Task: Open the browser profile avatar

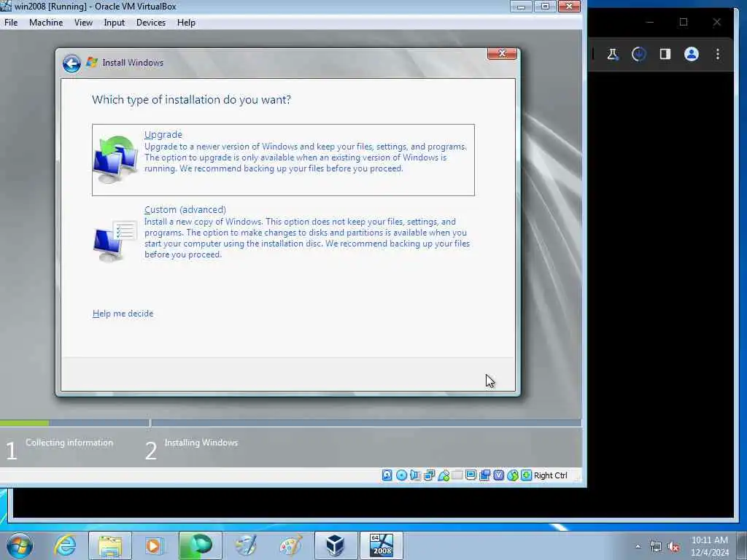Action: pos(692,54)
